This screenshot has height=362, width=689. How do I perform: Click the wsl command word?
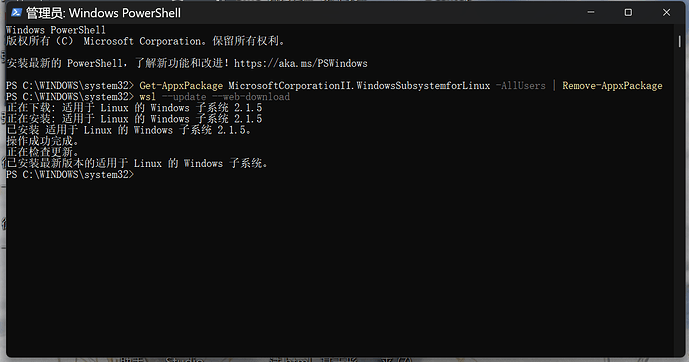point(148,97)
